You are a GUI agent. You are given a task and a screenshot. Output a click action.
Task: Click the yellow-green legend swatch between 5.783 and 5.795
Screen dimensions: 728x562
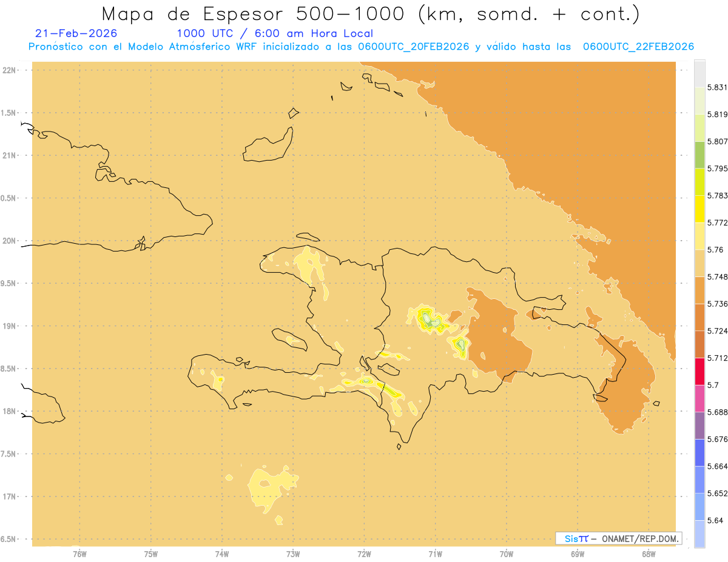click(x=699, y=182)
